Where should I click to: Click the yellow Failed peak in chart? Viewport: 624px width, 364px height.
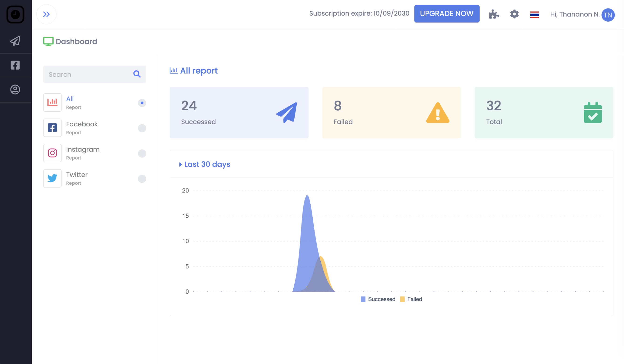click(x=321, y=257)
